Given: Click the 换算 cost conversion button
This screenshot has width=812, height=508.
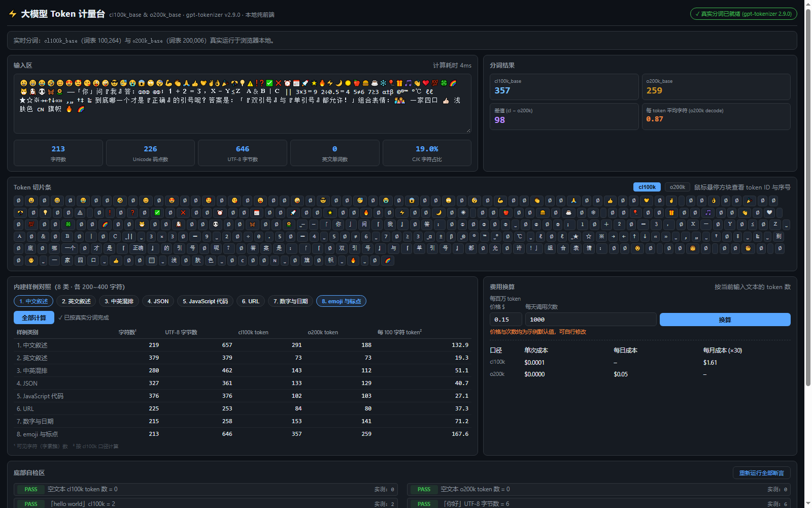Looking at the screenshot, I should (x=725, y=320).
